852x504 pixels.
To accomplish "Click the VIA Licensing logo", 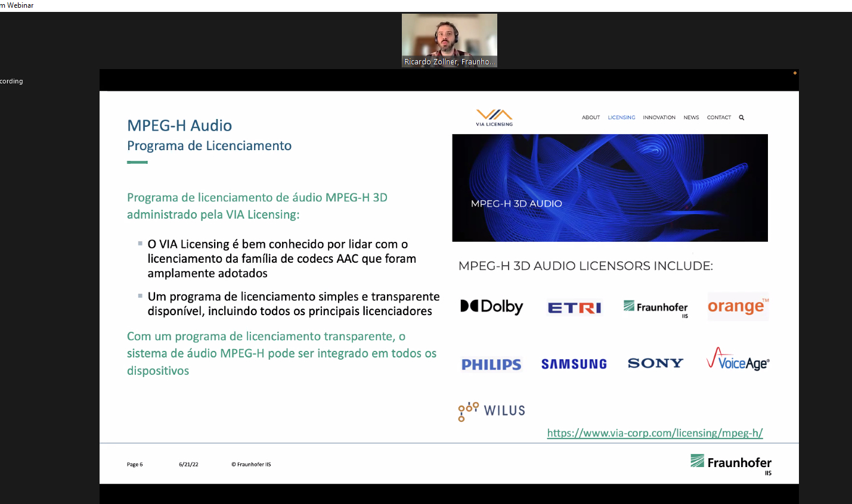I will click(494, 117).
